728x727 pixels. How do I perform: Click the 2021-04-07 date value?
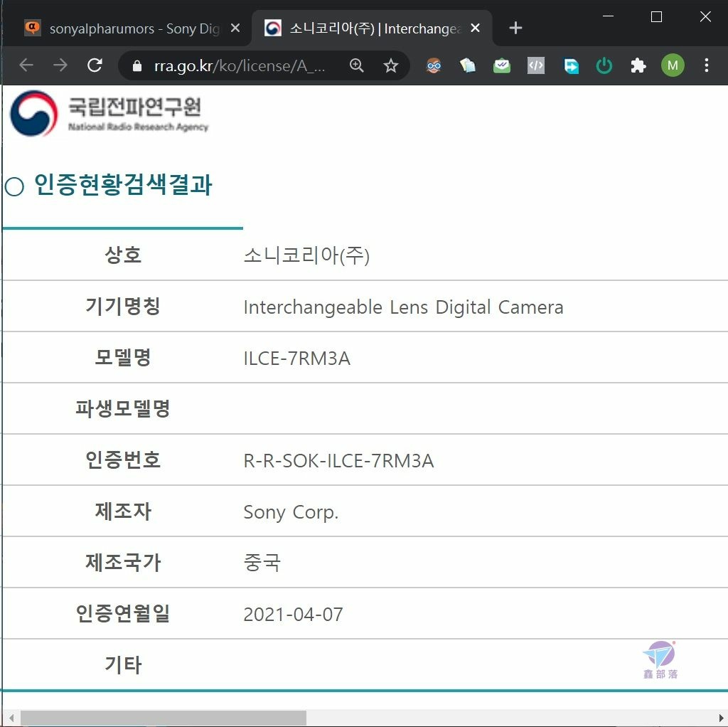[293, 614]
